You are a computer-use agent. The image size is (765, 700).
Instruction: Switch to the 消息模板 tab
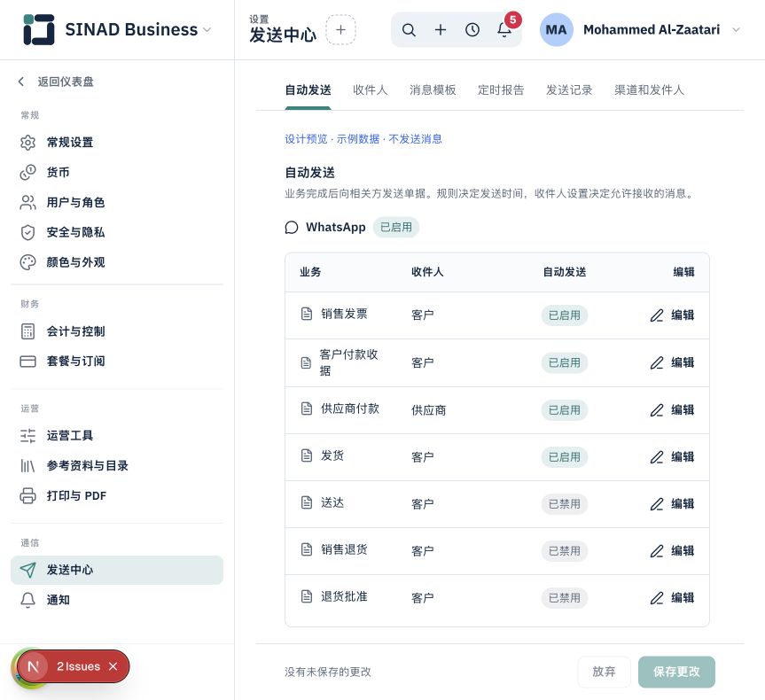point(433,90)
